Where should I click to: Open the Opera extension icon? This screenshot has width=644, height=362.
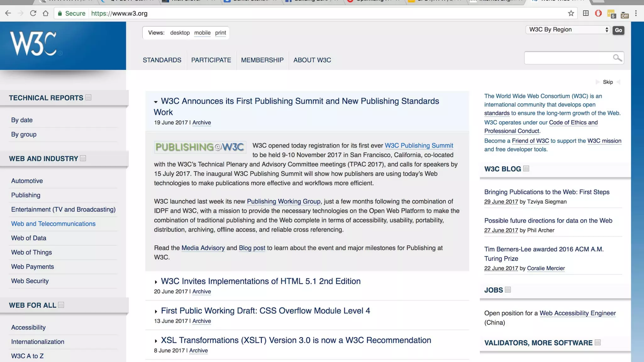(x=598, y=13)
